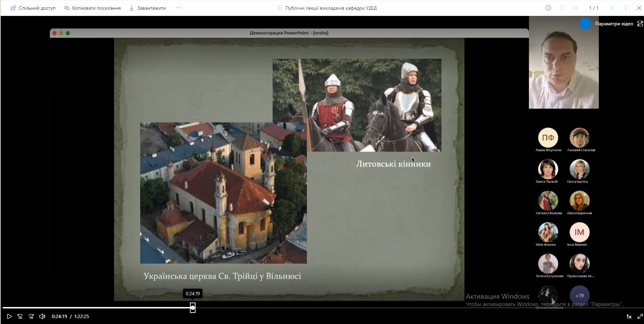Enter fullscreen video mode
The width and height of the screenshot is (644, 324).
tap(640, 316)
